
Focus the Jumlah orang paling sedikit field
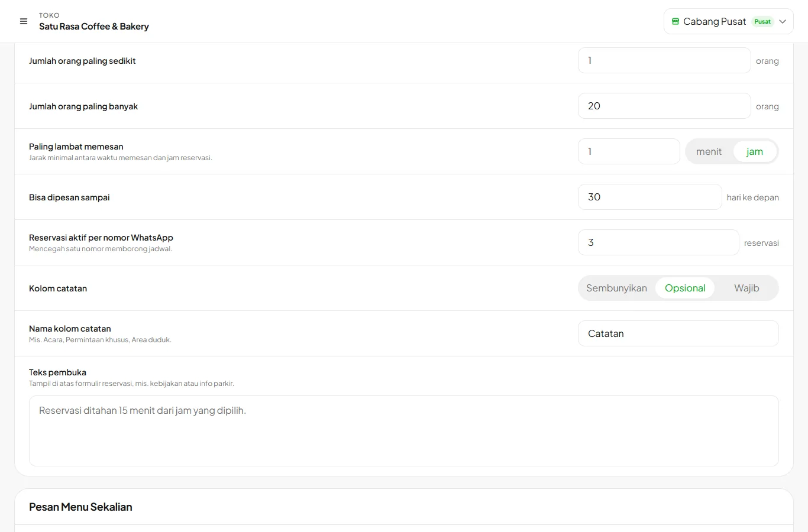click(664, 60)
